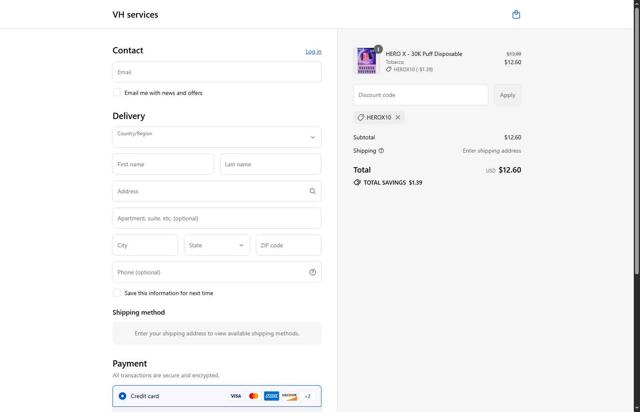Focus the City field
640x412 pixels.
[x=145, y=245]
